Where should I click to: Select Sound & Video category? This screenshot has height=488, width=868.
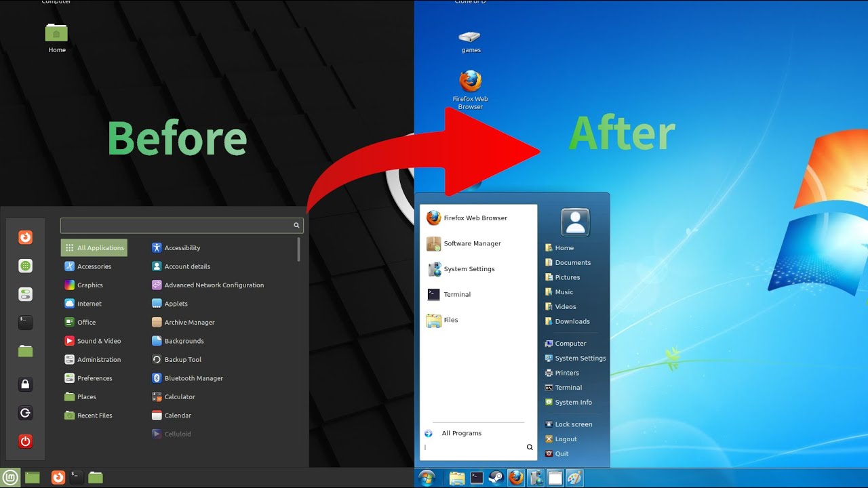coord(93,341)
